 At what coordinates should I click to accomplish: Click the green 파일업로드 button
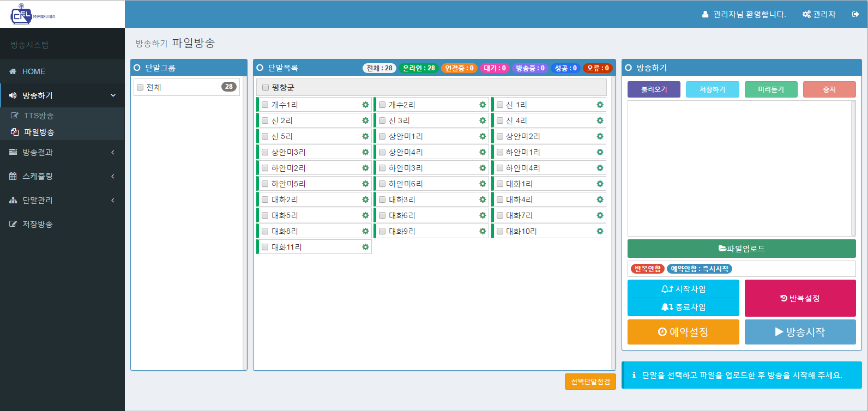[741, 249]
